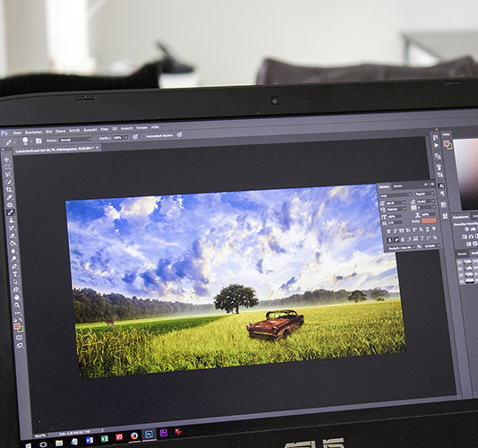Image resolution: width=478 pixels, height=448 pixels.
Task: Open the Firefox browser from taskbar
Action: coord(134,436)
